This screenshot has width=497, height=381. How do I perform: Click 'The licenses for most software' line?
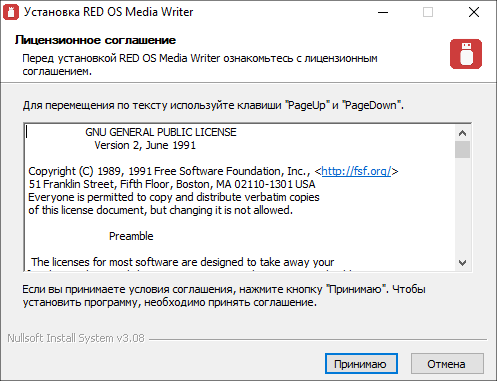[182, 262]
